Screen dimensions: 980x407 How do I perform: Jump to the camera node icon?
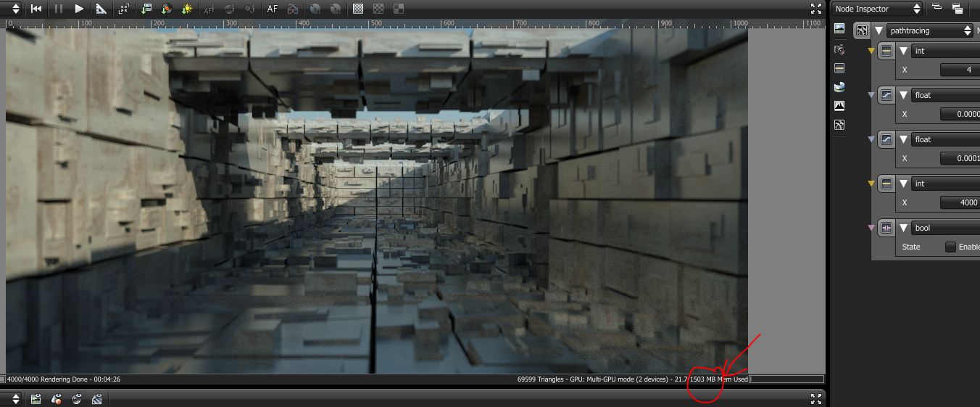click(839, 49)
